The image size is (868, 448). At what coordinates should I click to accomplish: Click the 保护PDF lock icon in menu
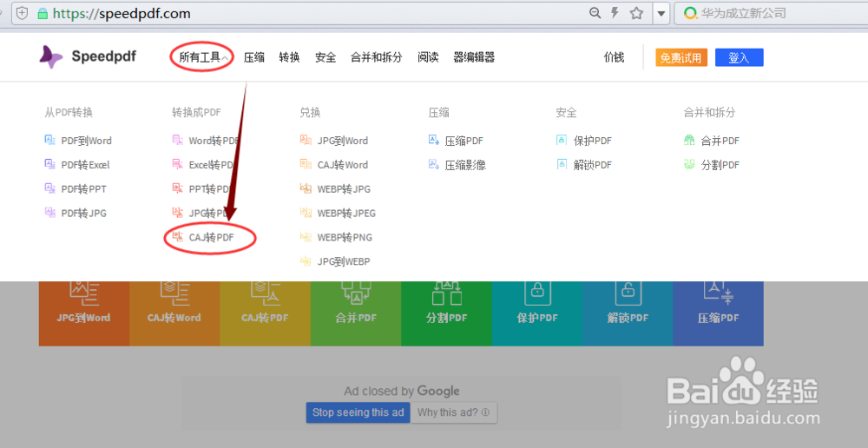(x=562, y=140)
